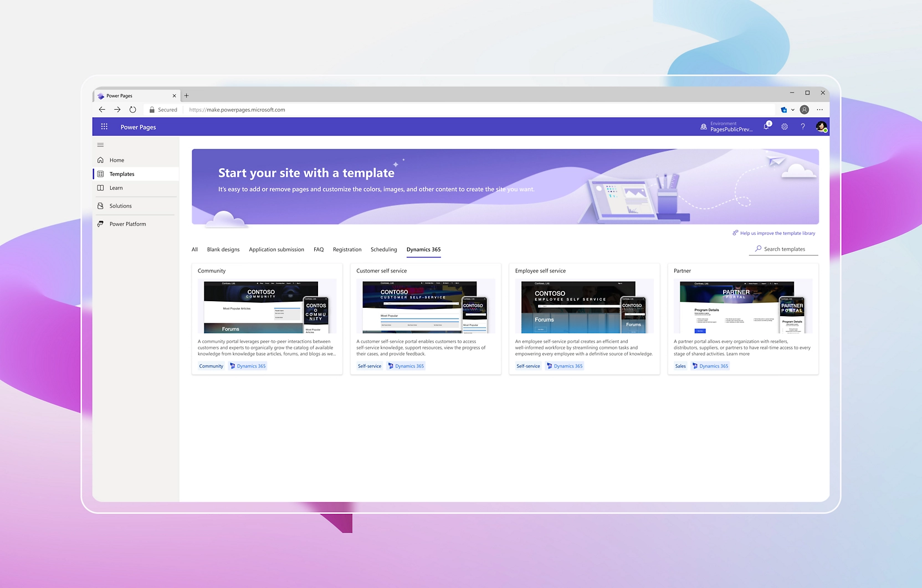Click Self-service tag on Customer self service card

370,366
